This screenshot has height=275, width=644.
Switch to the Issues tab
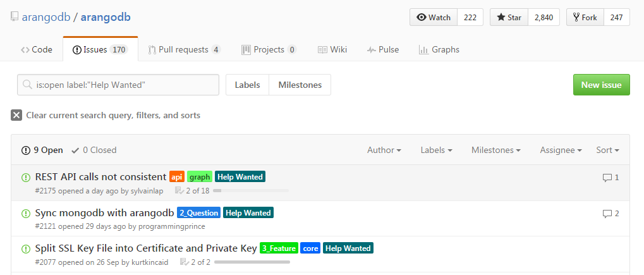[100, 50]
